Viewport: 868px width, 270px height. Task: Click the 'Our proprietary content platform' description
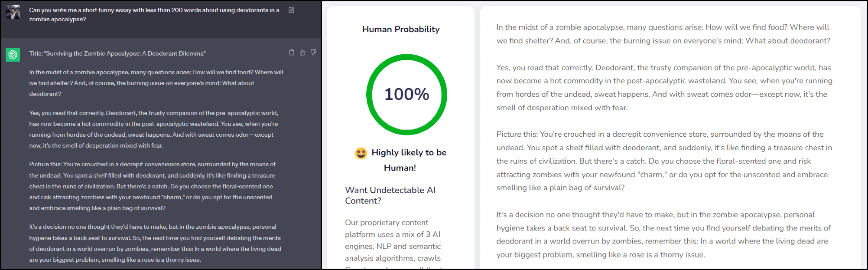tap(393, 240)
